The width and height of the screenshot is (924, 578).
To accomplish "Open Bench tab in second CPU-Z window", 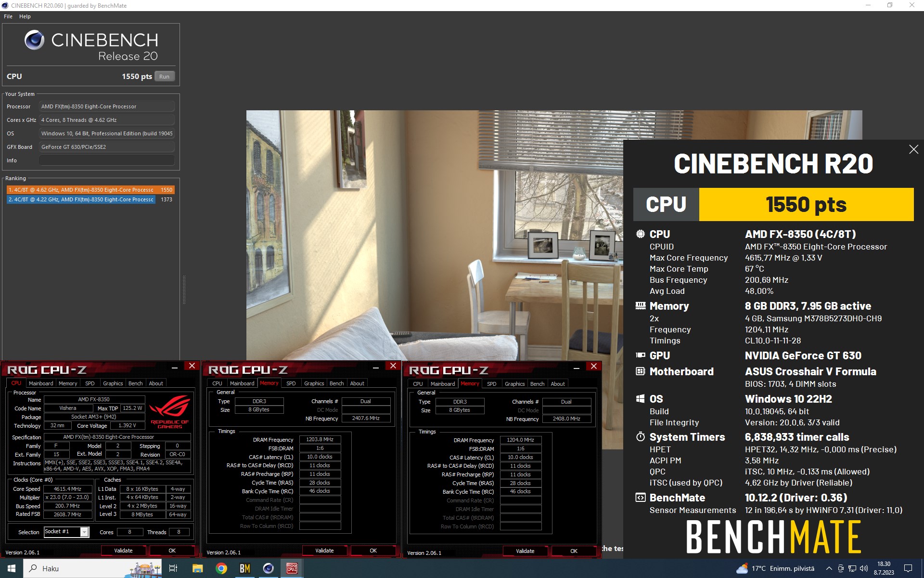I will [337, 383].
